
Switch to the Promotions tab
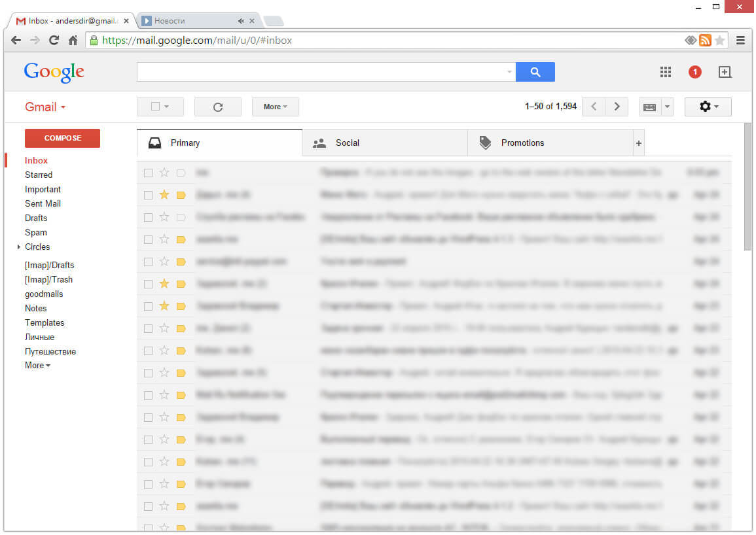pos(522,143)
